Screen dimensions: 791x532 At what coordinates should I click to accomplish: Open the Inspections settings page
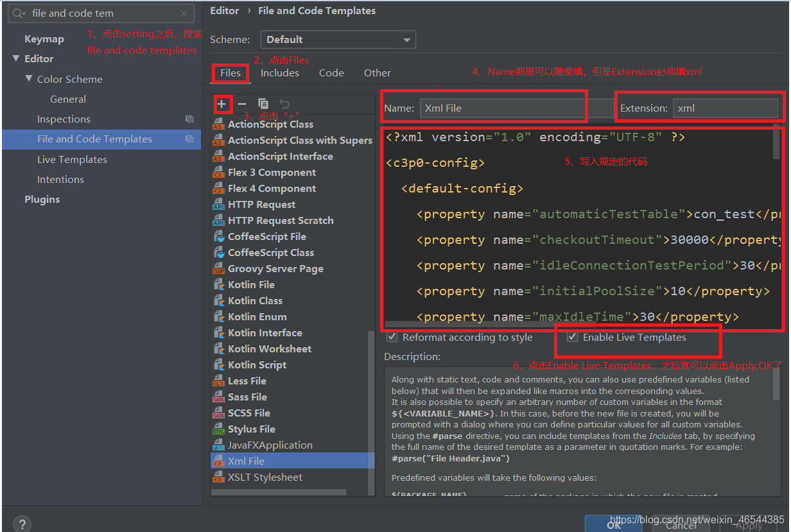64,119
